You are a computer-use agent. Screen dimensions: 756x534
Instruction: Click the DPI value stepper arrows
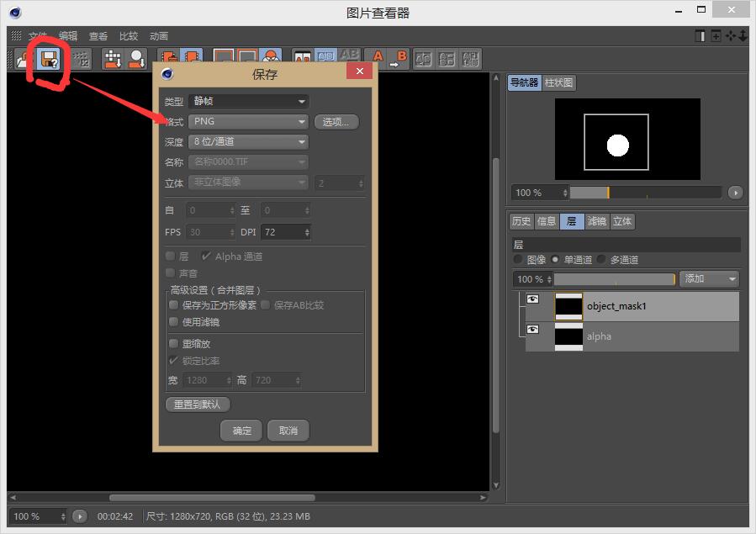click(307, 232)
